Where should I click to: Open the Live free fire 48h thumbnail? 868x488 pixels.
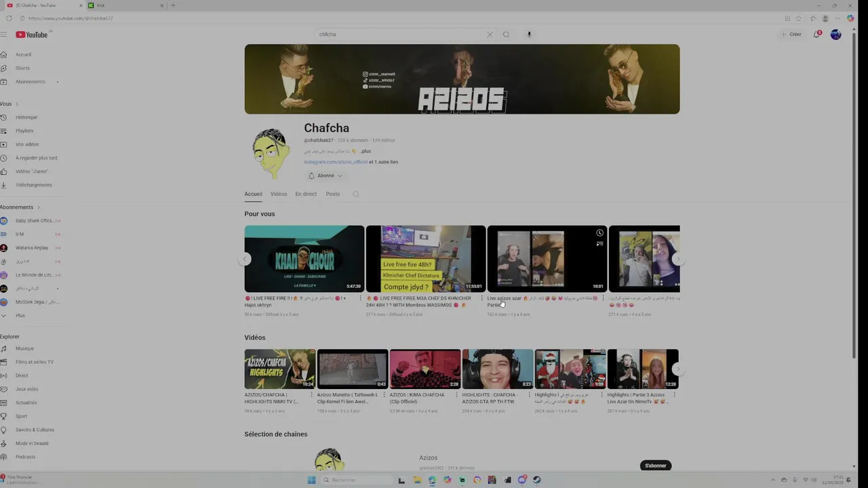click(x=426, y=259)
